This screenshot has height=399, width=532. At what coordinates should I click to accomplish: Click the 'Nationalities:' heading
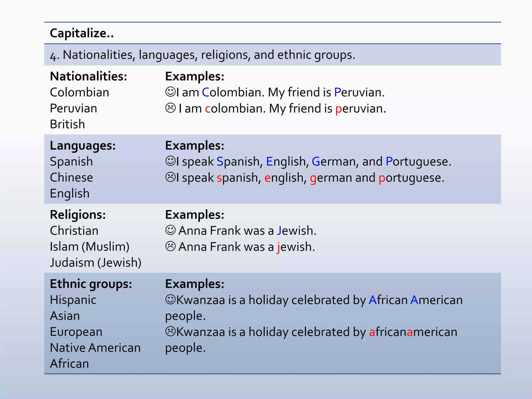[x=89, y=76]
